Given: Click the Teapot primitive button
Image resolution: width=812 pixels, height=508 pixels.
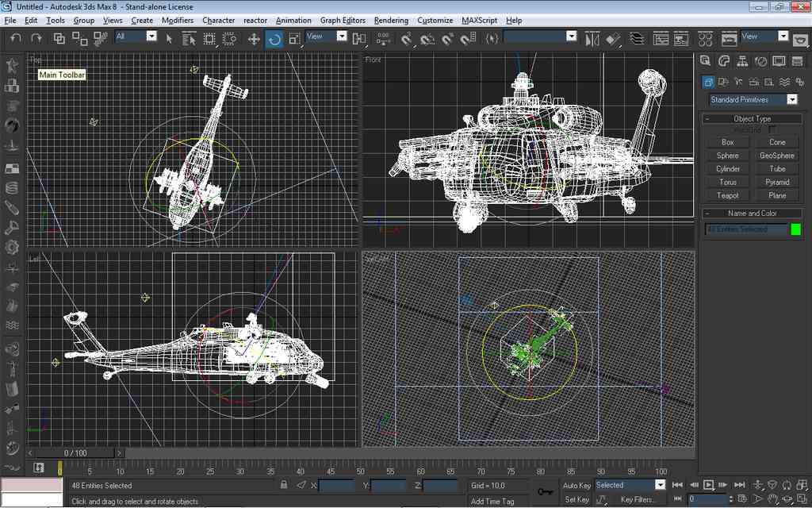Looking at the screenshot, I should point(727,195).
